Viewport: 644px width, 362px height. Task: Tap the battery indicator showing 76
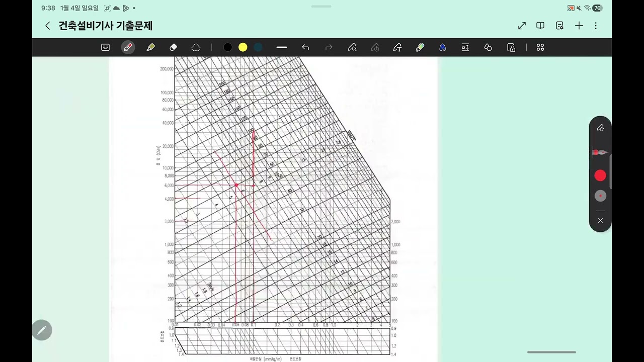click(597, 8)
